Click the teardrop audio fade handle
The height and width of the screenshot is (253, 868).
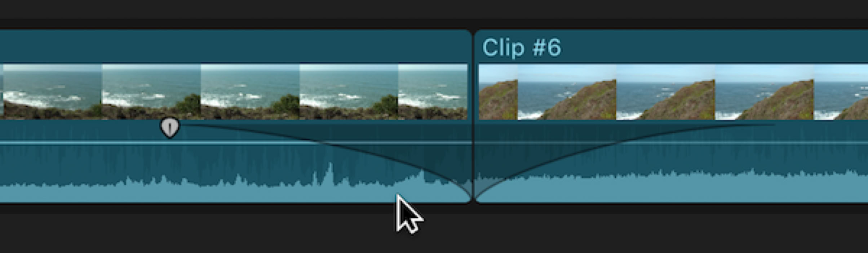170,128
